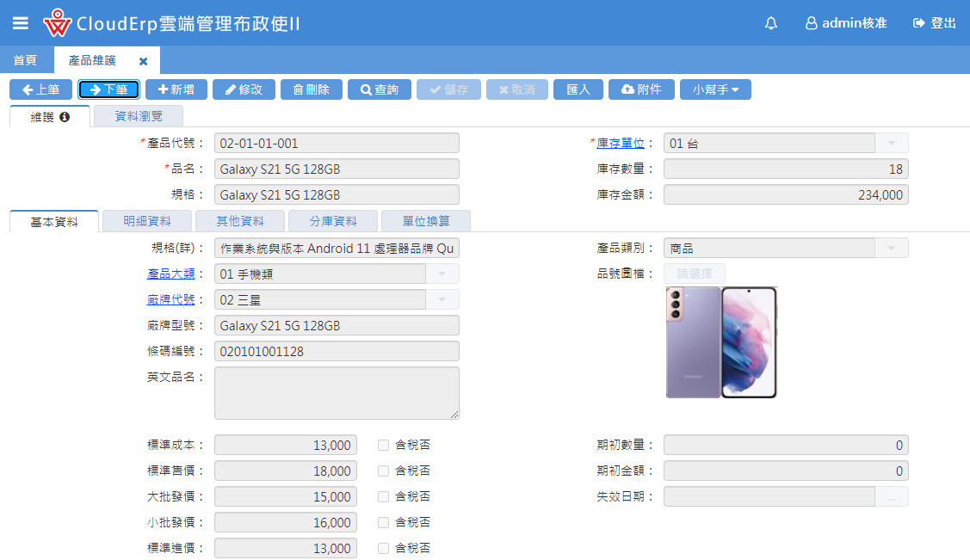Go to previous record with 上筆
Image resolution: width=970 pixels, height=560 pixels.
pos(40,89)
